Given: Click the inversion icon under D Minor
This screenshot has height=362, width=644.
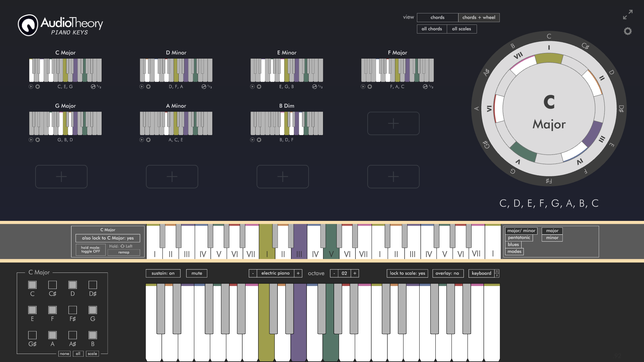Looking at the screenshot, I should tap(204, 86).
